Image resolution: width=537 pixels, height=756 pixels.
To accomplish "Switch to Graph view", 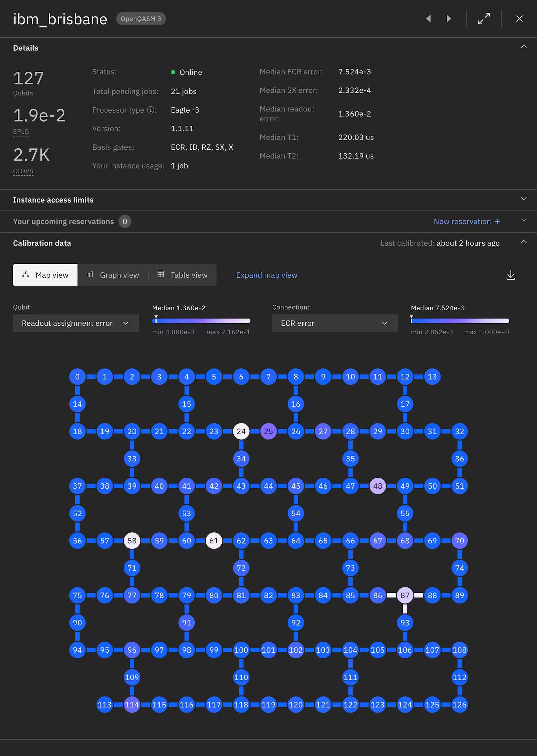I will point(113,275).
